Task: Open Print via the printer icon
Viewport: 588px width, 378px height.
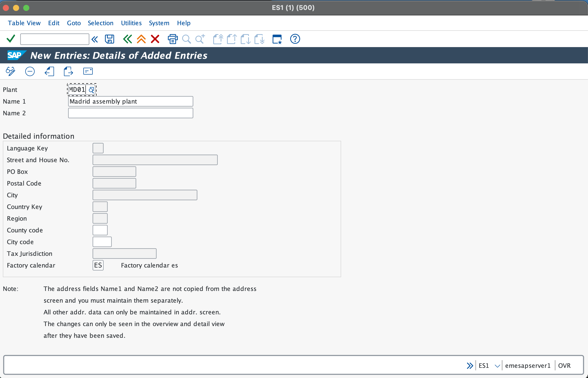Action: pyautogui.click(x=173, y=39)
